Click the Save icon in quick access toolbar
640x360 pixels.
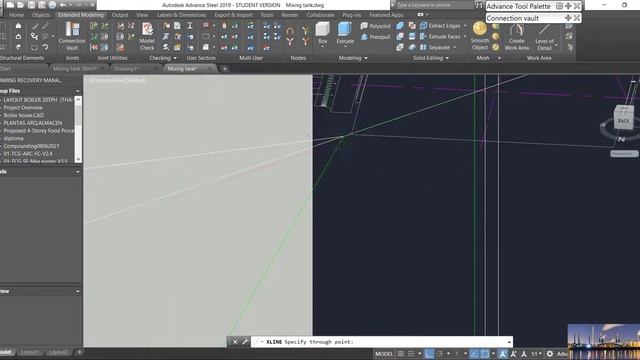[31, 5]
